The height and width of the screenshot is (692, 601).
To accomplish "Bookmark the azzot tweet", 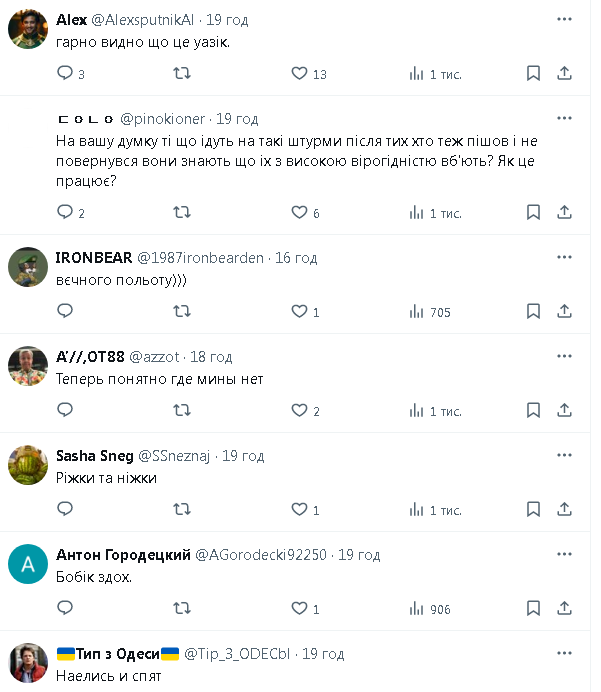I will click(x=533, y=410).
